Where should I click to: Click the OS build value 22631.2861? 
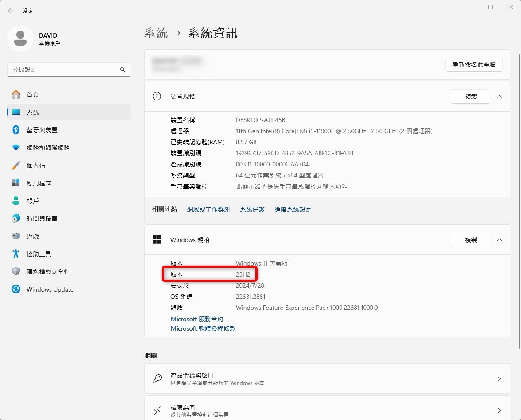tap(251, 297)
